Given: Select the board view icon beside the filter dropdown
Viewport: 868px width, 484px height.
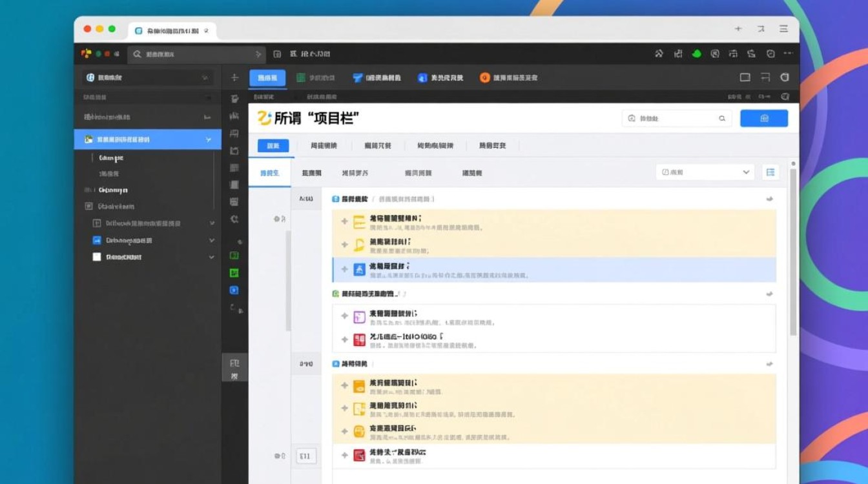Looking at the screenshot, I should click(x=769, y=172).
